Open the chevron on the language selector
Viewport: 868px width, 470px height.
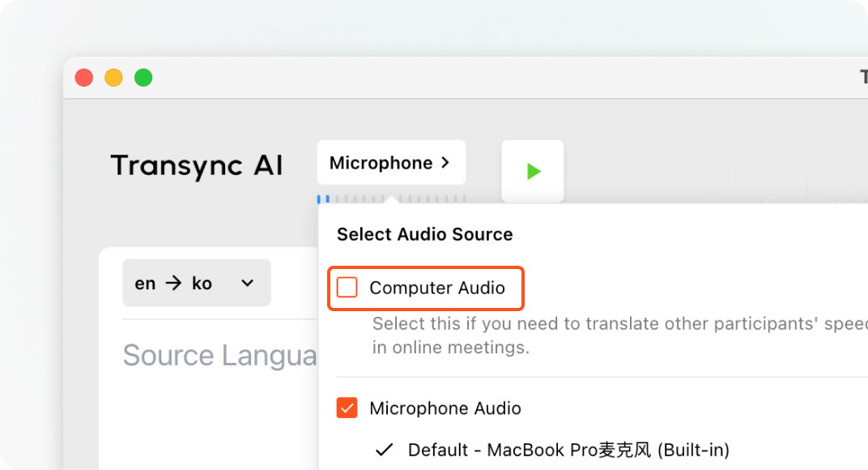[x=248, y=283]
